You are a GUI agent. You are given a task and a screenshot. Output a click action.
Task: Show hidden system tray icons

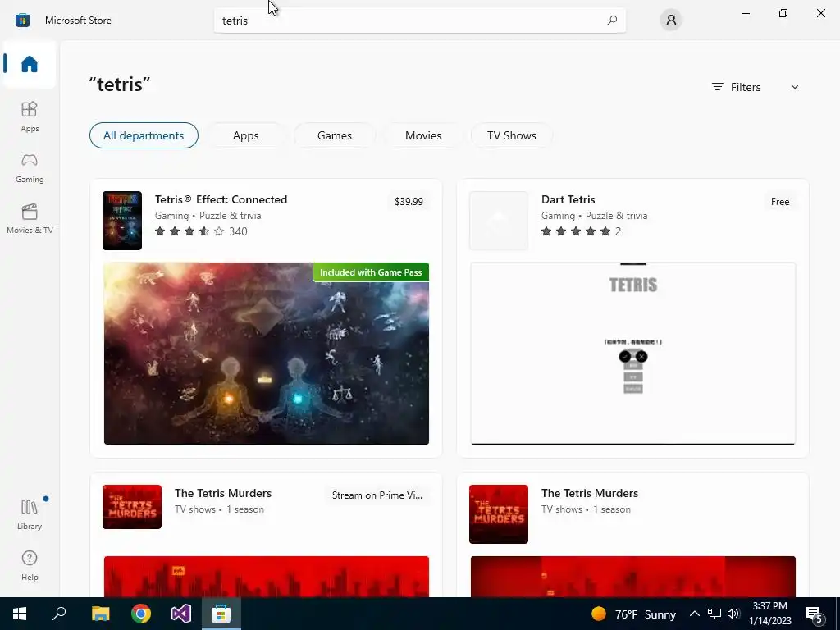pyautogui.click(x=694, y=614)
